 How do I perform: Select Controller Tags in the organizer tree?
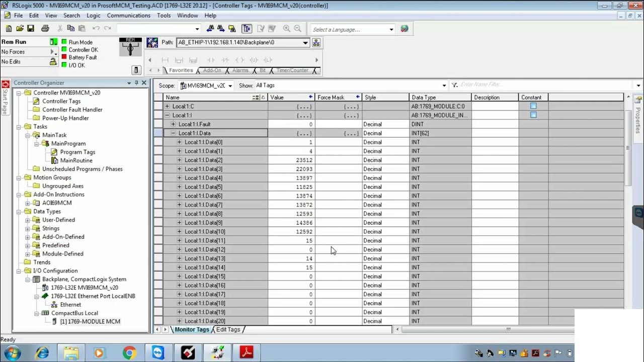coord(61,101)
